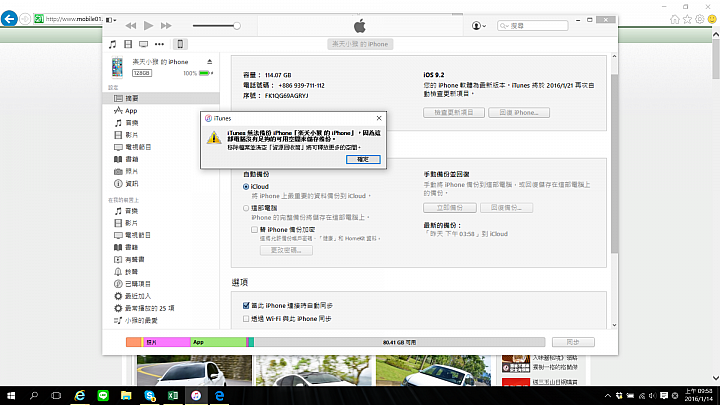Click the audiobooks icon 有聲書
This screenshot has height=405, width=720.
point(118,259)
